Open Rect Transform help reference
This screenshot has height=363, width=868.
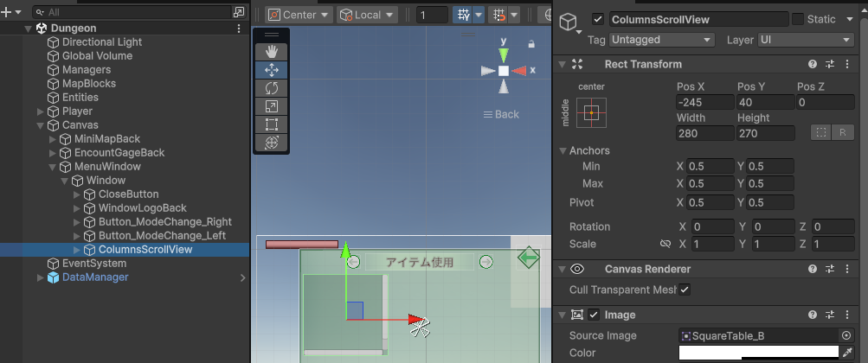813,64
